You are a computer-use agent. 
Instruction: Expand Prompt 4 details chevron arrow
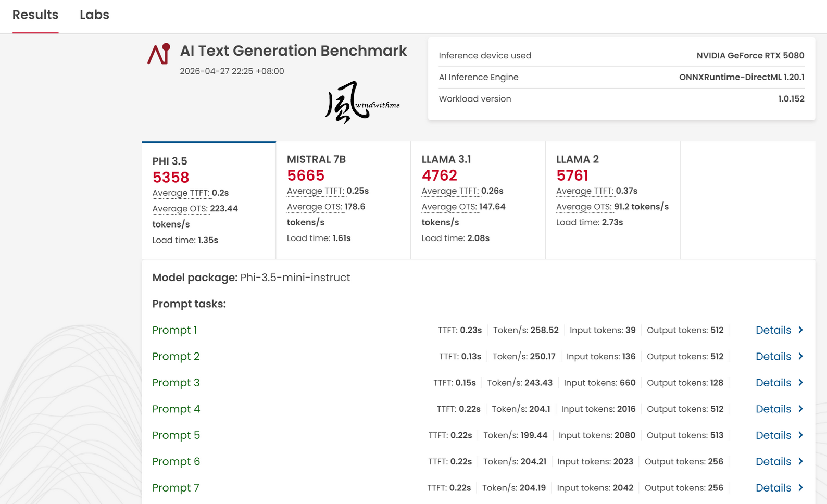click(801, 409)
